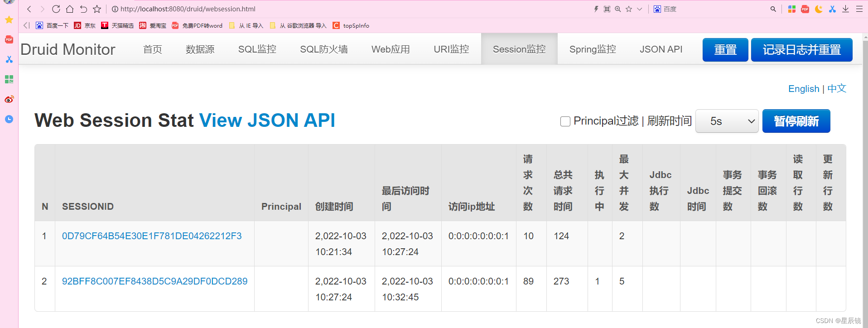Click the green grid apps icon in sidebar

(9, 79)
